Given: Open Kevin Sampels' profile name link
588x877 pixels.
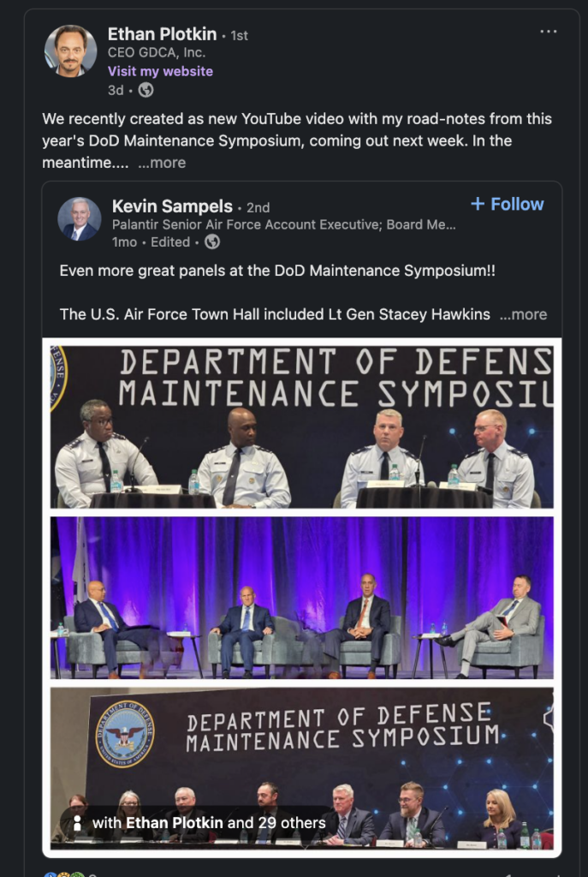Looking at the screenshot, I should [x=172, y=206].
